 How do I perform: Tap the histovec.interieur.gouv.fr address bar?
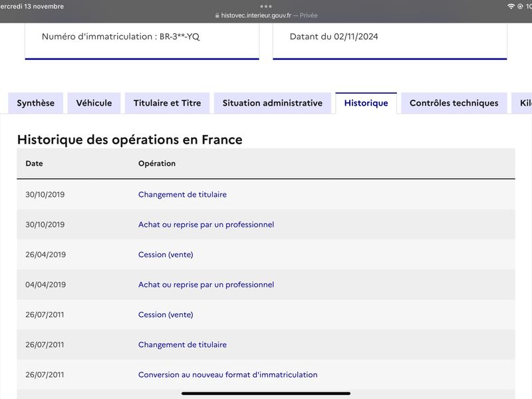266,15
